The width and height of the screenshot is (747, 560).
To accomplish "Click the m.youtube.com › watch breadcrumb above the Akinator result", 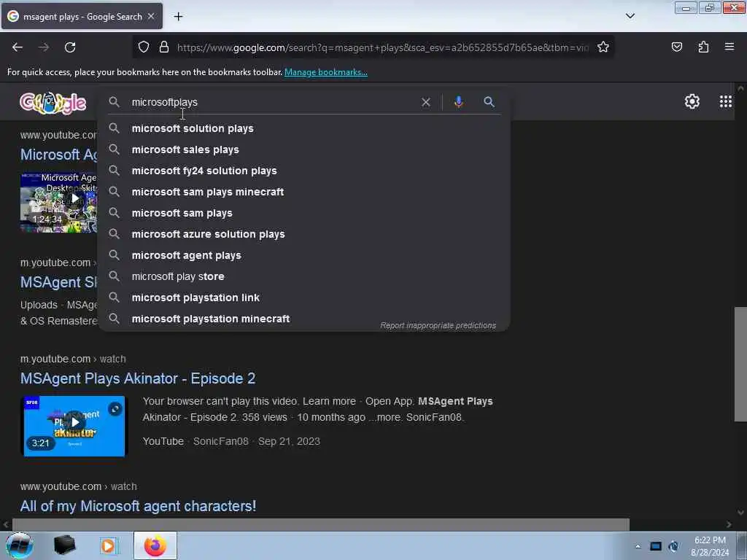I will pyautogui.click(x=73, y=359).
